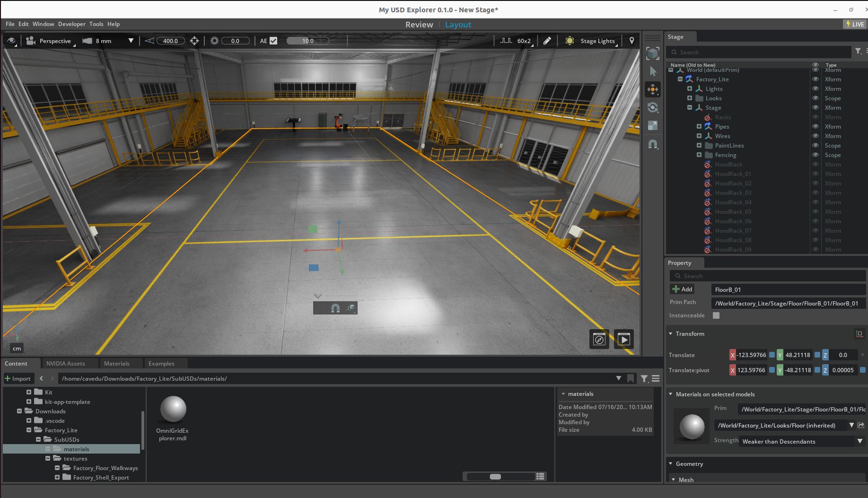Click the thumbnail size slider in Content browser

tap(495, 477)
